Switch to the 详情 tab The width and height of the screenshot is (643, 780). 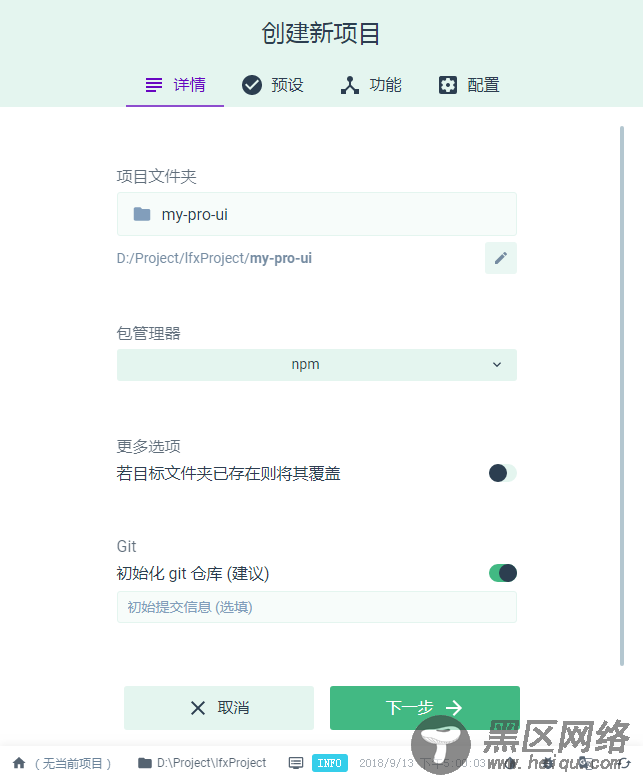tap(175, 85)
